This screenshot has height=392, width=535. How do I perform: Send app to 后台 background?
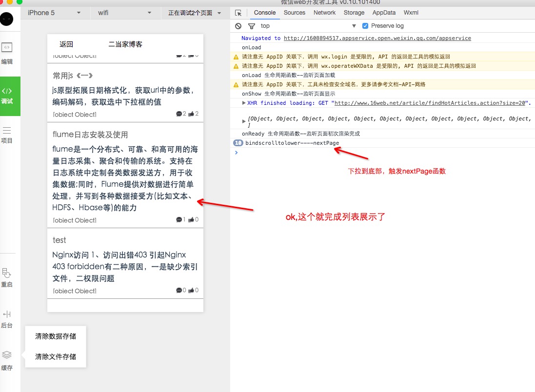click(7, 318)
